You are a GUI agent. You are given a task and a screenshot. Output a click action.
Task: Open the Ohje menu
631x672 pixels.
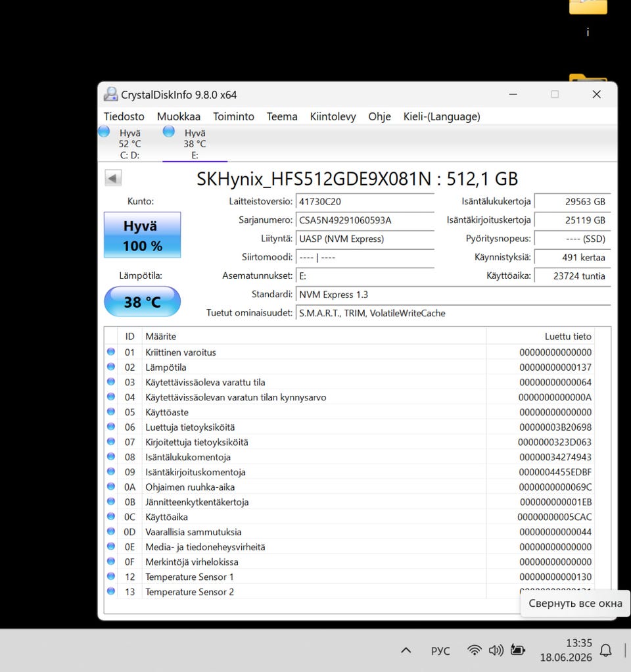click(379, 116)
